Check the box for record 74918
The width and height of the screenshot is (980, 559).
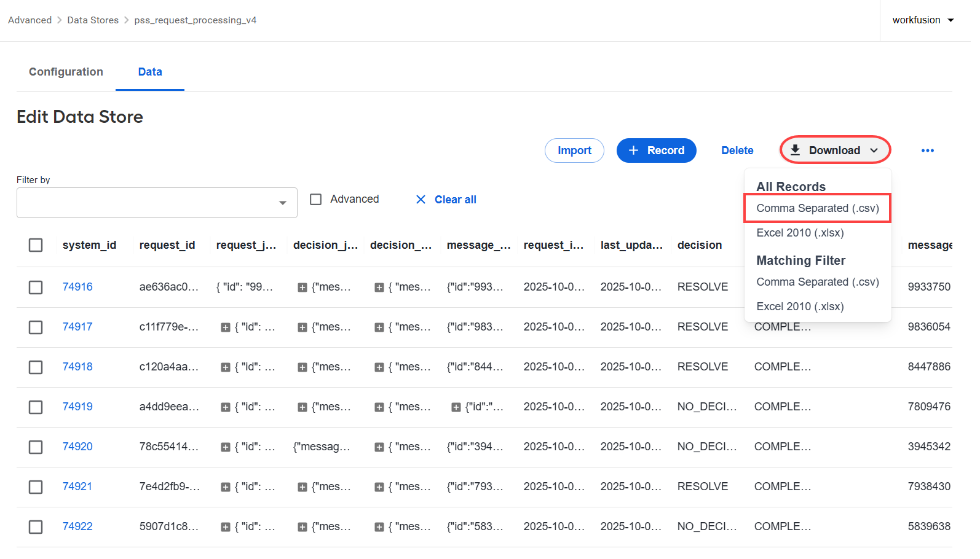coord(36,367)
